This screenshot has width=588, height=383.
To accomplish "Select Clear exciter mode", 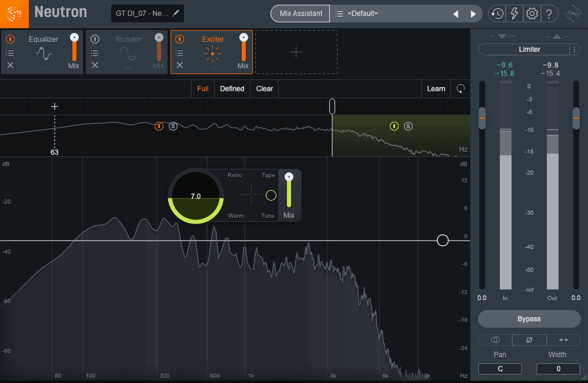I will pos(265,89).
